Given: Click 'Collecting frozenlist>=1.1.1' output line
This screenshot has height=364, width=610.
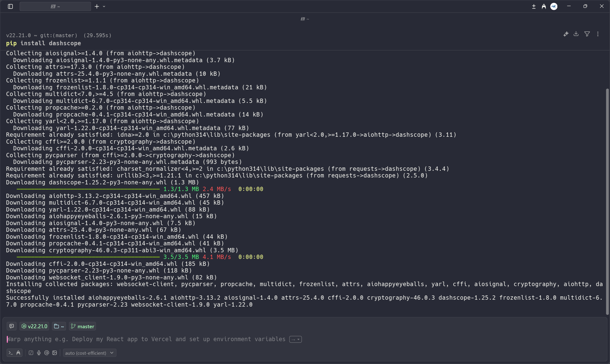Looking at the screenshot, I should 102,81.
